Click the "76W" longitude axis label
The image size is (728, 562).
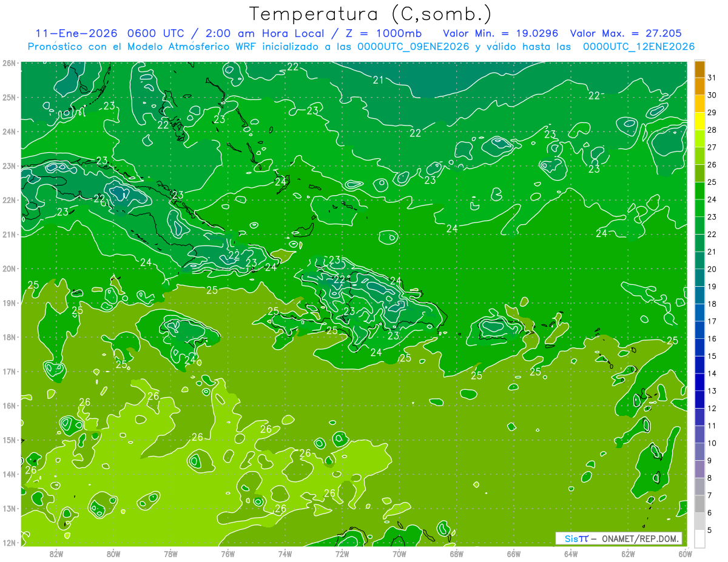pos(227,554)
